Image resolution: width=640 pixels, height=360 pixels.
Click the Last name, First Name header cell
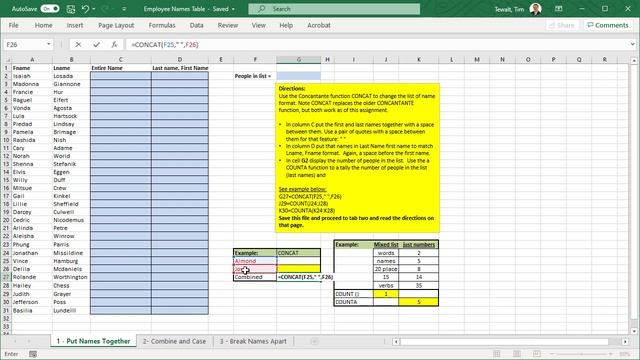pyautogui.click(x=180, y=68)
